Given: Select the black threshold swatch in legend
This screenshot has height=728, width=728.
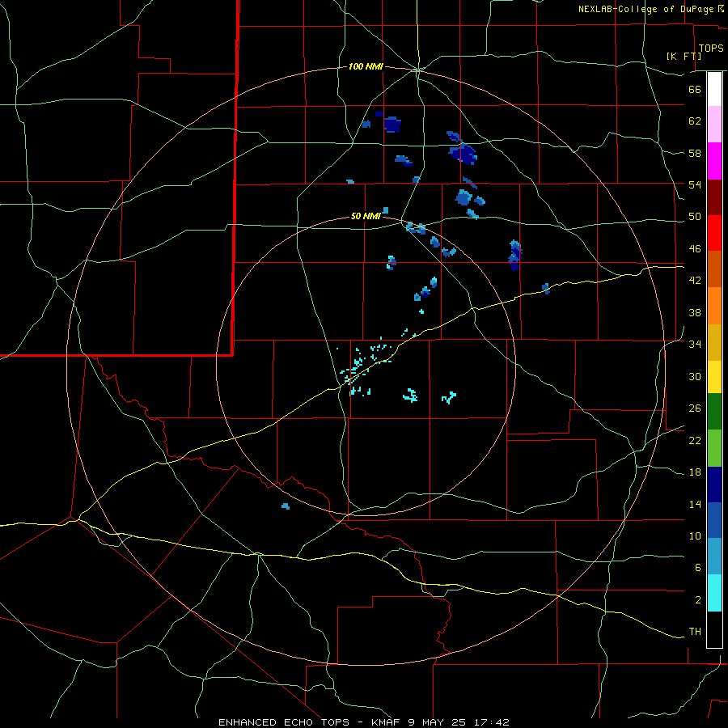Looking at the screenshot, I should coord(714,629).
